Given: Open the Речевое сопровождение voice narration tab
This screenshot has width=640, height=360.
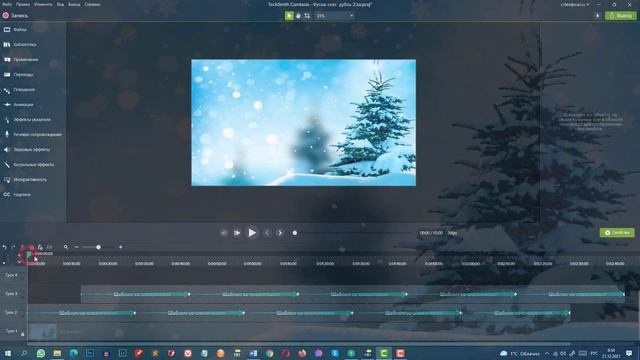Looking at the screenshot, I should tap(33, 134).
